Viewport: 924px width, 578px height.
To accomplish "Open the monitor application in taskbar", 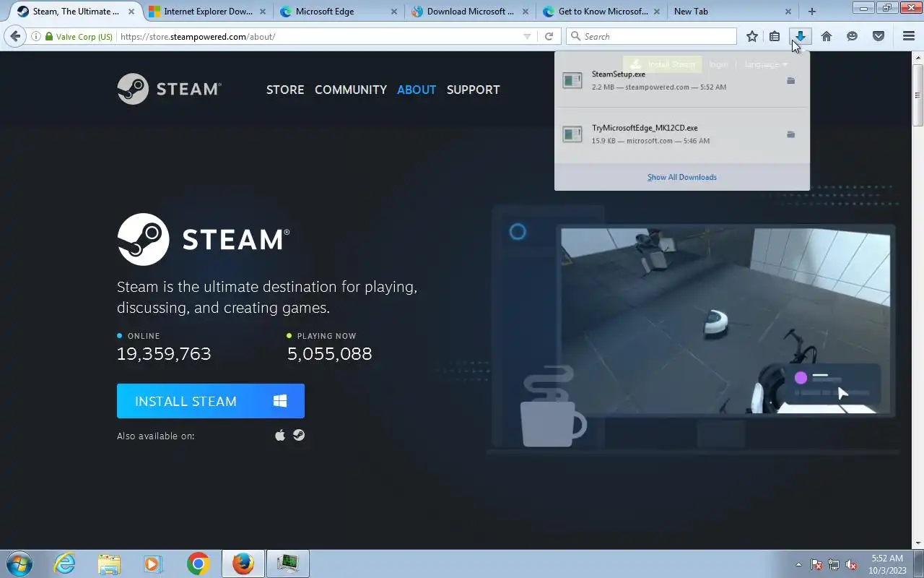I will (x=288, y=564).
